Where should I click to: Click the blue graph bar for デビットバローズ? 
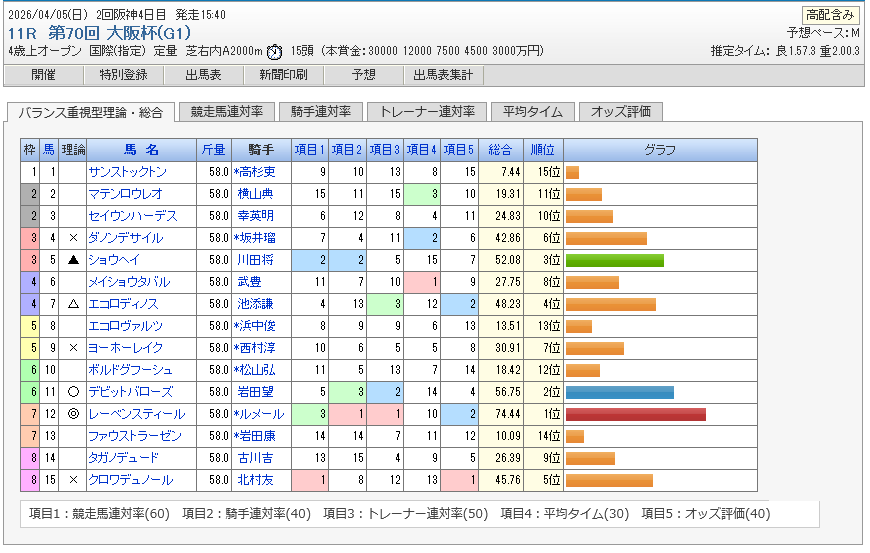point(620,393)
